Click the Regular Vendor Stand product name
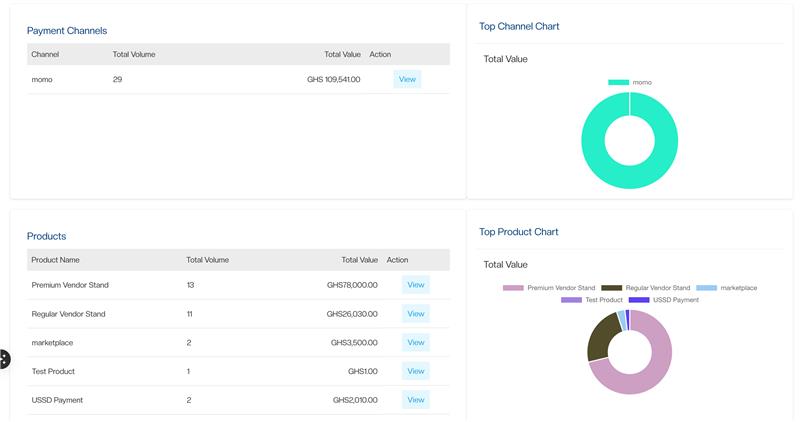This screenshot has height=422, width=800. click(x=68, y=314)
